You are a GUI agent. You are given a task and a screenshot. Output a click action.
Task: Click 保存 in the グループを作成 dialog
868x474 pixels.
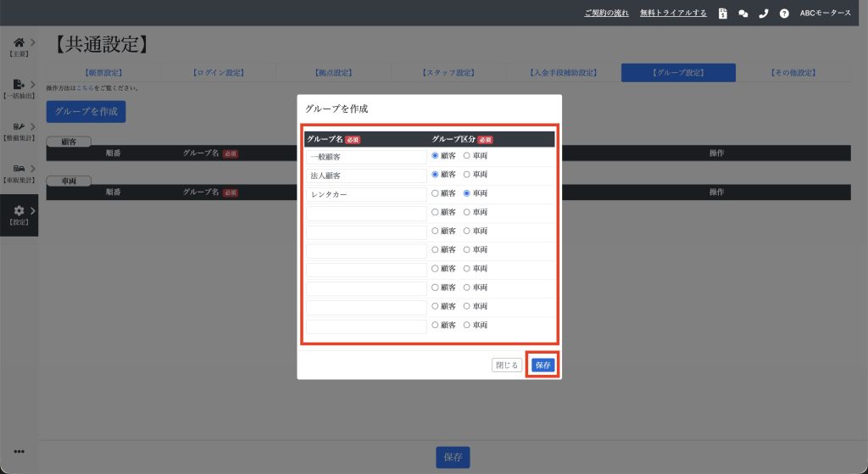[x=543, y=365]
